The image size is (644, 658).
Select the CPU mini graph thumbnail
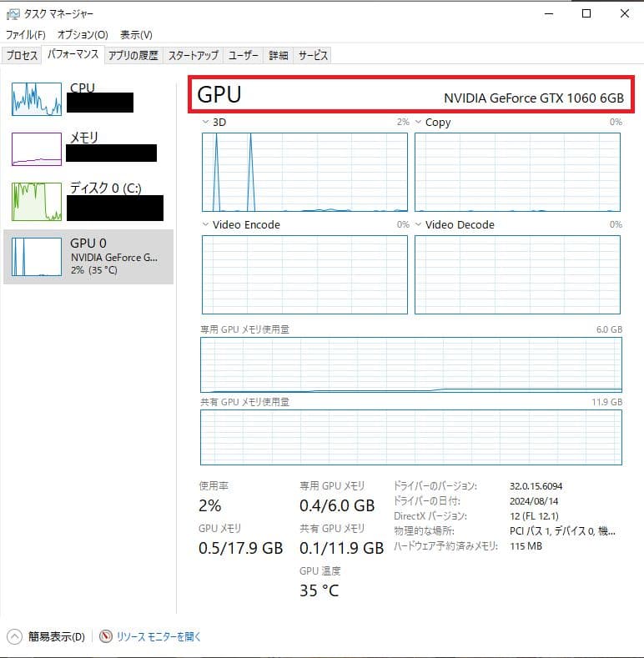[x=37, y=99]
